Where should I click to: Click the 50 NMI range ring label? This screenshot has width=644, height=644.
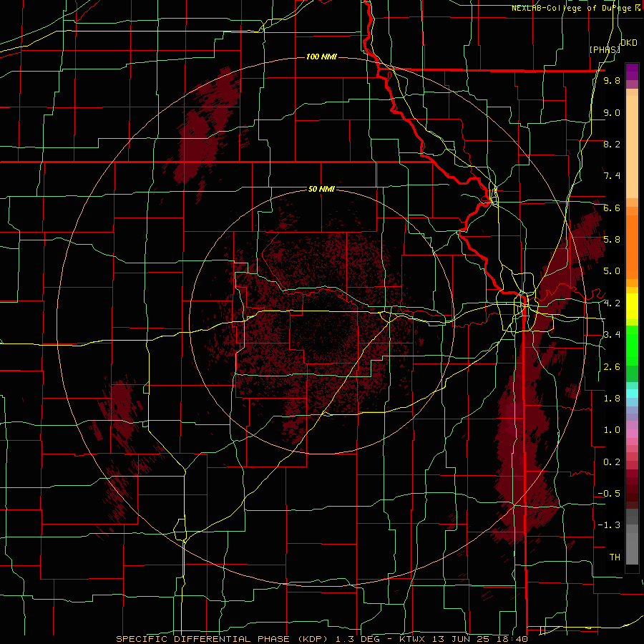click(321, 190)
